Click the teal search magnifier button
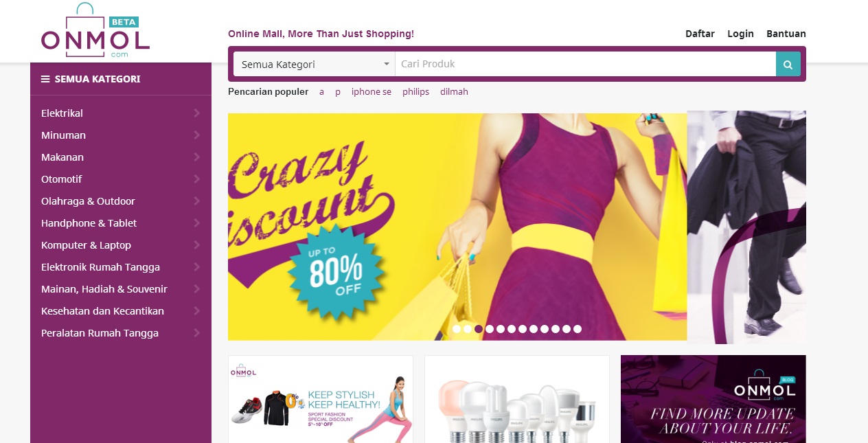868x443 pixels. pyautogui.click(x=788, y=64)
